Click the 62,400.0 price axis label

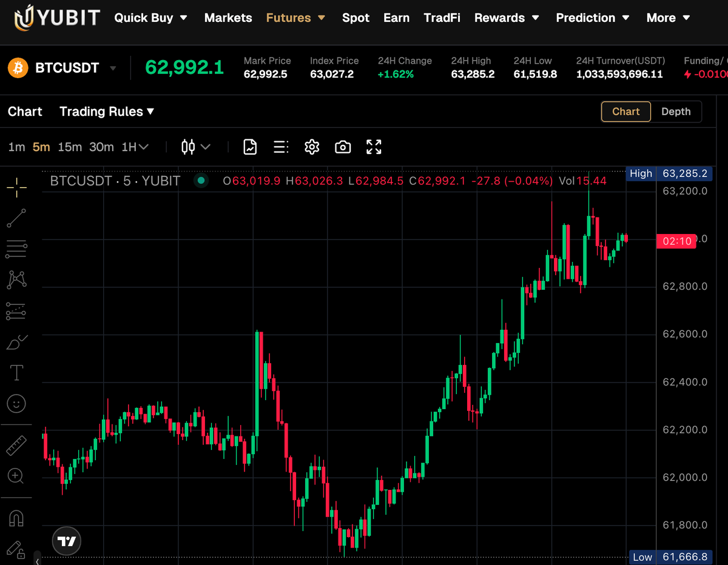point(685,382)
